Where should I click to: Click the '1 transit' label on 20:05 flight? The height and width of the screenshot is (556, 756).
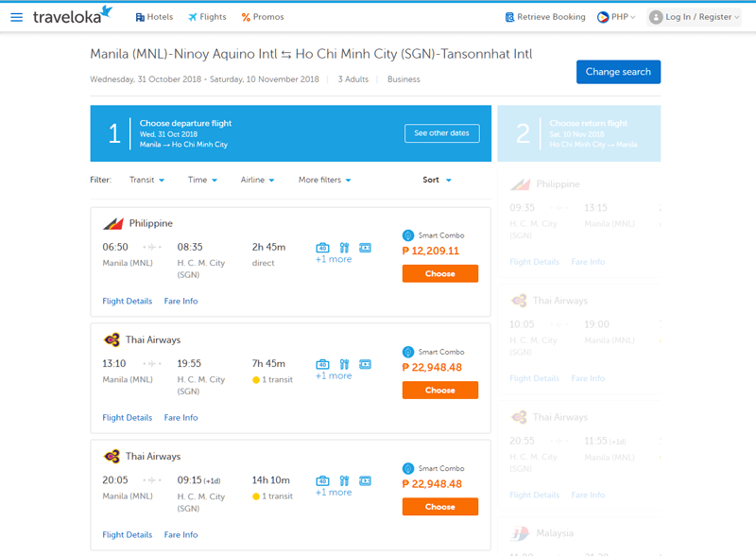tap(277, 496)
